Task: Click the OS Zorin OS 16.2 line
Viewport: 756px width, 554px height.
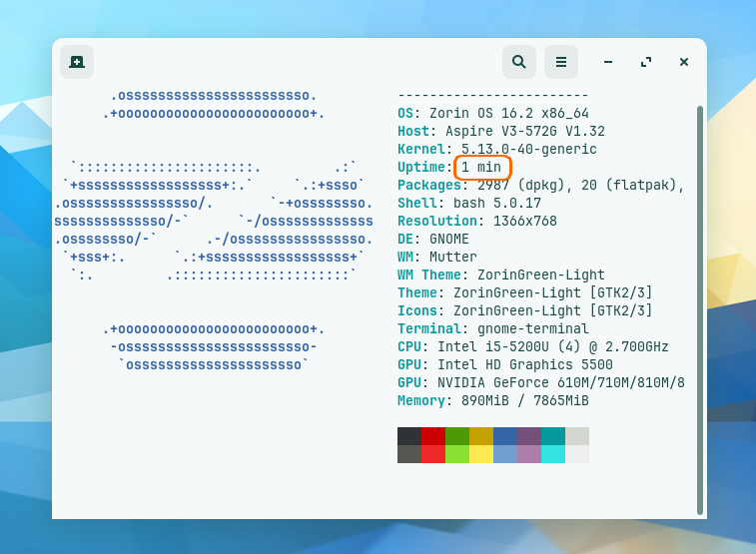Action: pyautogui.click(x=492, y=114)
